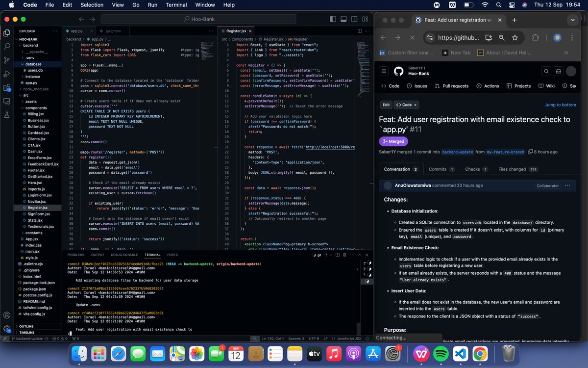Screen dimensions: 588x368
Task: Open Chrome tab search dropdown arrow
Action: [573, 20]
